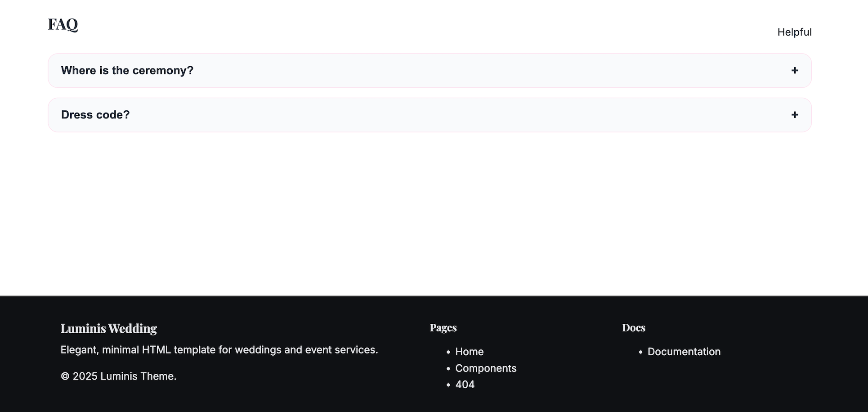Click the "Helpful" label near the top right
This screenshot has height=412, width=868.
pyautogui.click(x=794, y=32)
